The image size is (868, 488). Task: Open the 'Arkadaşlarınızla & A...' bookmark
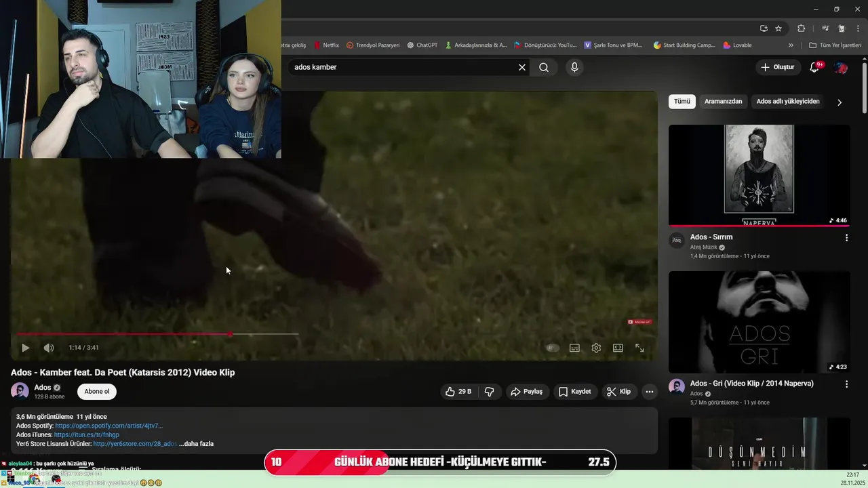[476, 45]
